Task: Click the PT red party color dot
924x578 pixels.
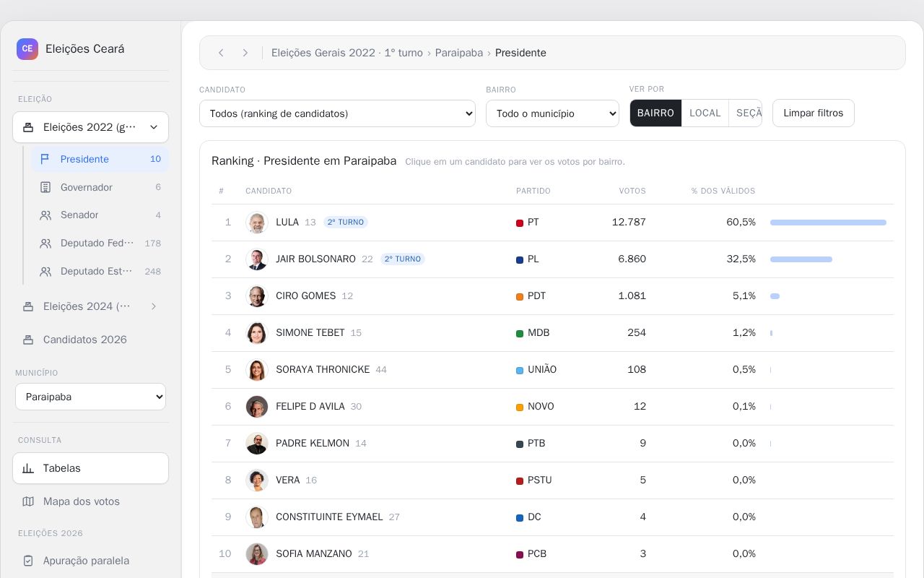Action: (520, 223)
